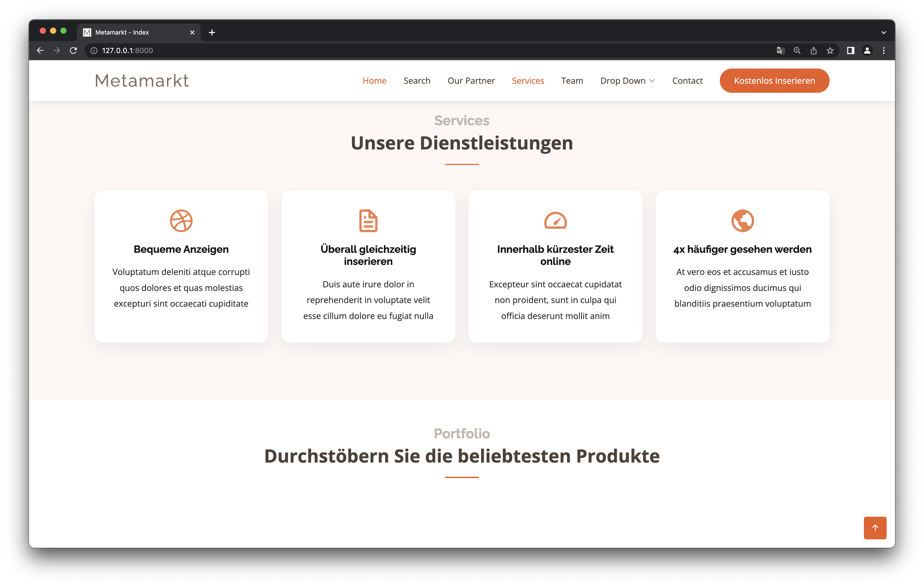The image size is (924, 586).
Task: Go to the Services nav item
Action: coord(528,81)
